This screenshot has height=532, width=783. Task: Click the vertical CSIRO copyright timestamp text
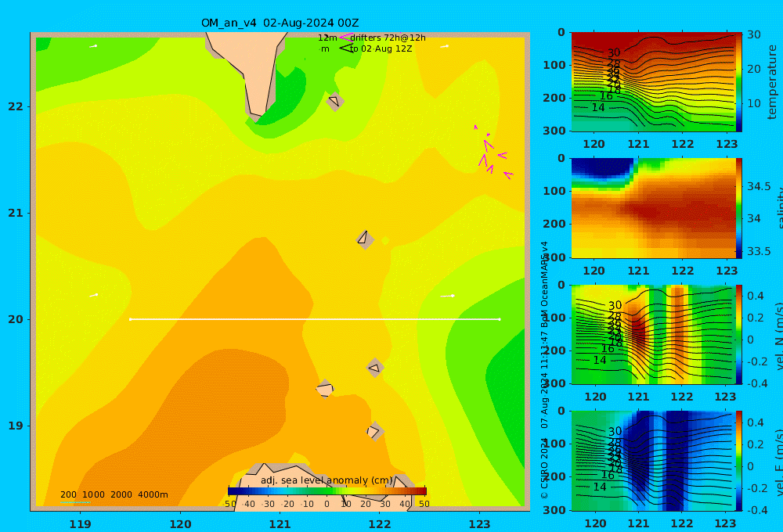(545, 370)
